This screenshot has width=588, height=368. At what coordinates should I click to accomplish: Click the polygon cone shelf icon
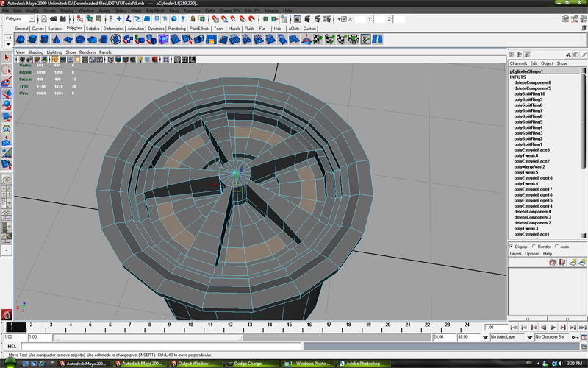pyautogui.click(x=57, y=40)
